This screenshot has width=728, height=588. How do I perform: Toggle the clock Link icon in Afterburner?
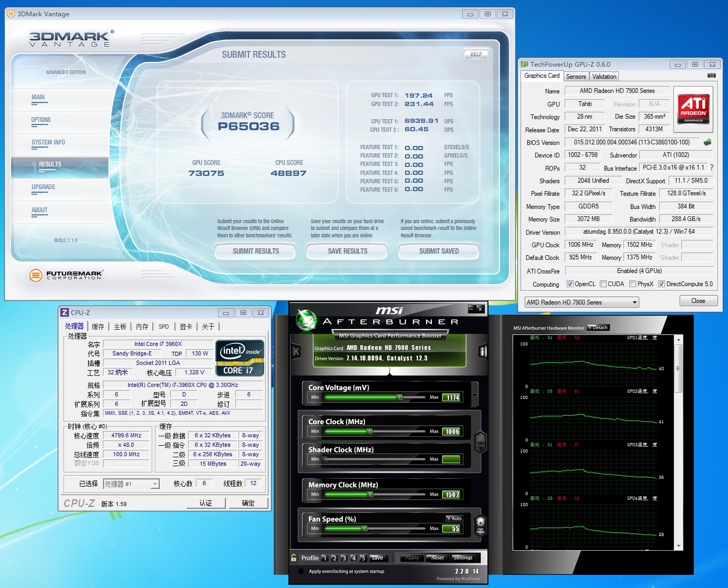point(480,441)
